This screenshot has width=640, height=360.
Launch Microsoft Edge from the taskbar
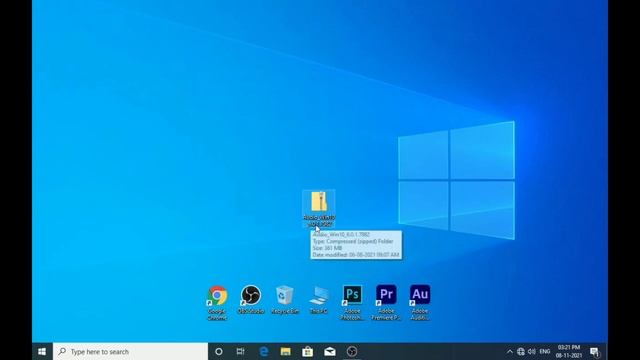click(x=264, y=351)
